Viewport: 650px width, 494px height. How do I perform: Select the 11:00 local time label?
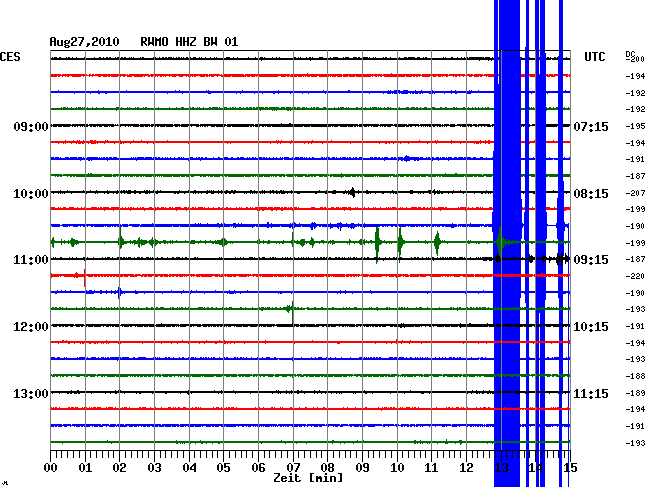tap(31, 260)
